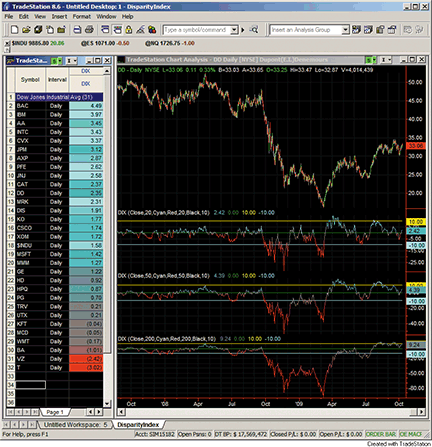Click the Interval column header
This screenshot has height=447, width=432.
coord(57,80)
